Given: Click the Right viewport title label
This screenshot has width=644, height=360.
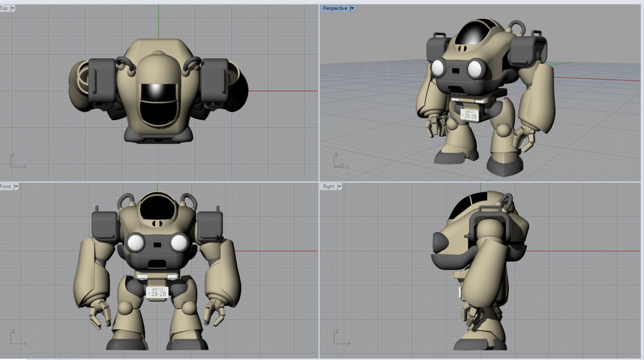Looking at the screenshot, I should [x=329, y=186].
